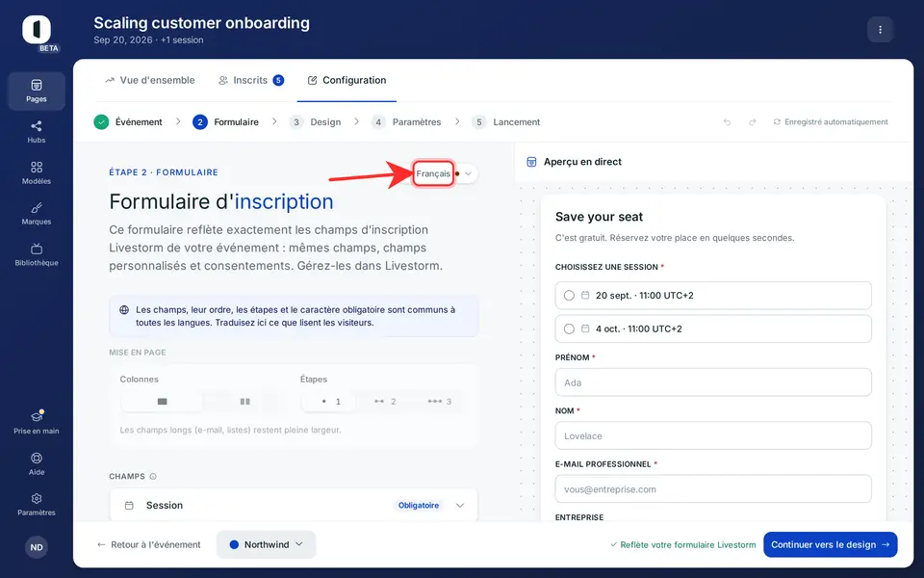Click the undo arrow icon
Viewport: 924px width, 578px height.
728,122
